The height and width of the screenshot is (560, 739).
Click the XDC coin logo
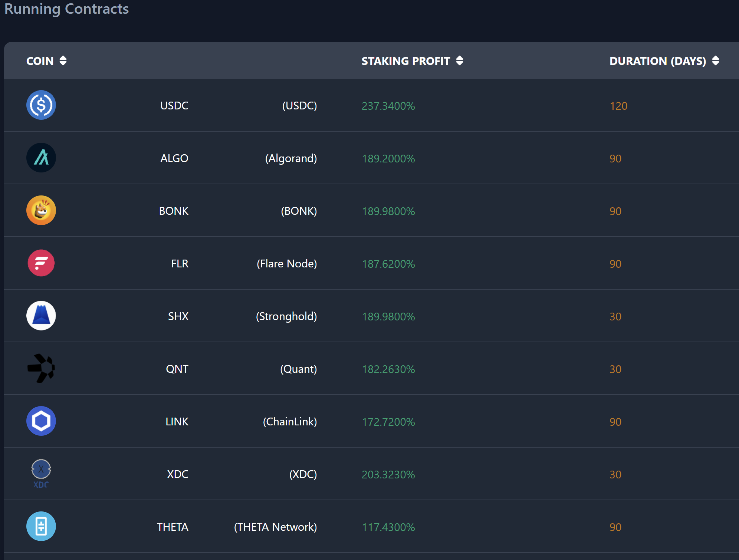point(41,474)
